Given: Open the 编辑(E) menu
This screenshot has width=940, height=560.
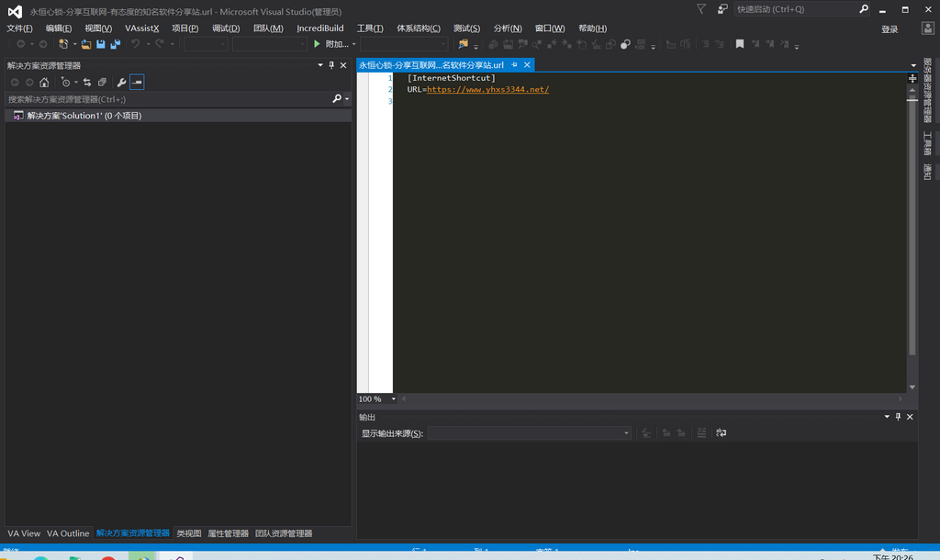Looking at the screenshot, I should click(59, 28).
